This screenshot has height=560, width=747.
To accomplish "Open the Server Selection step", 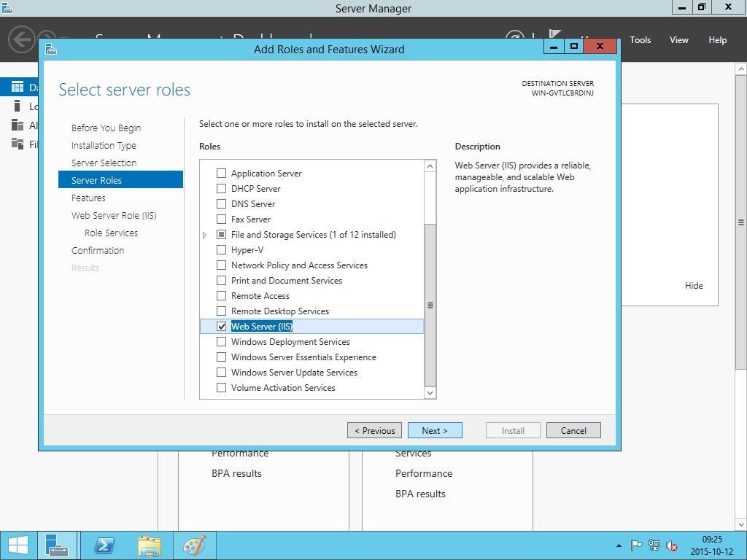I will tap(104, 163).
